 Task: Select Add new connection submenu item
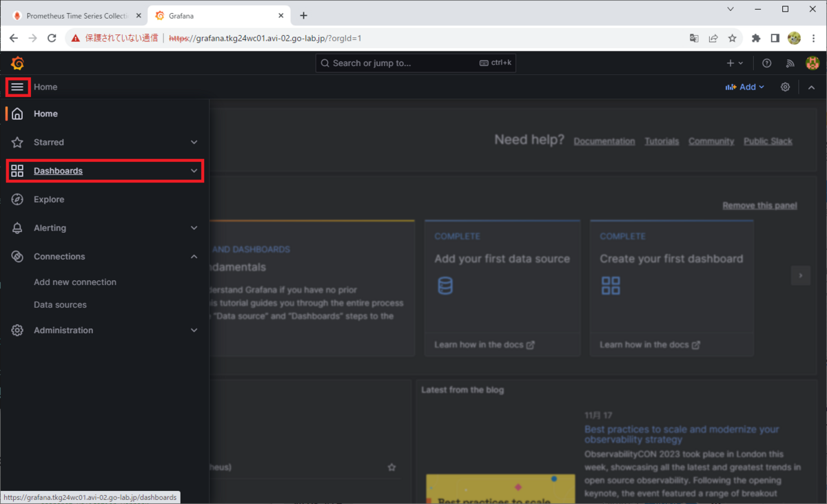click(75, 282)
